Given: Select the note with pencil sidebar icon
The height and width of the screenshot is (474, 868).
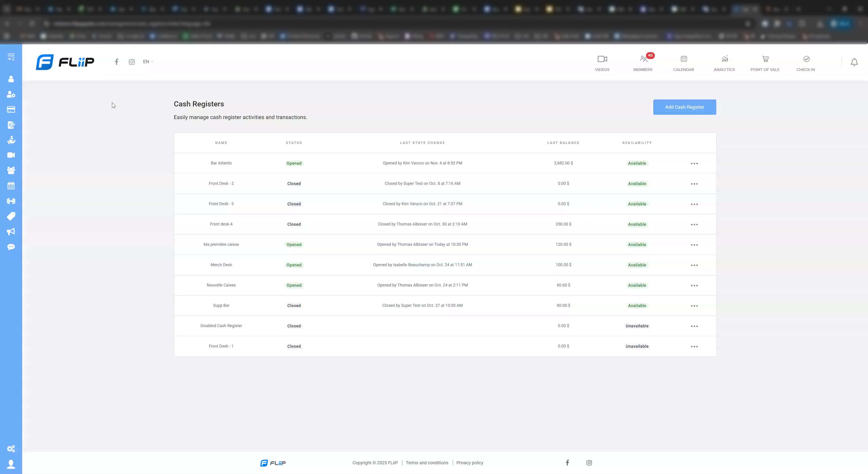Looking at the screenshot, I should tap(11, 125).
